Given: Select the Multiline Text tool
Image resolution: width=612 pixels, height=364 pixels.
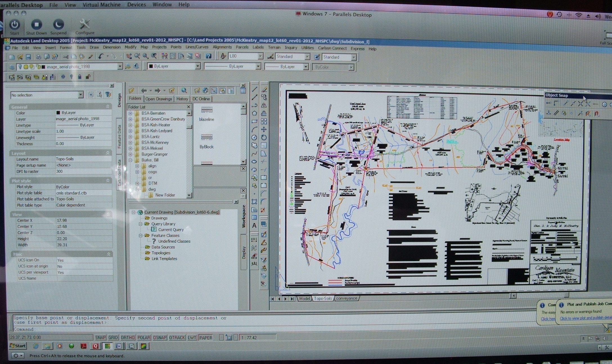Looking at the screenshot, I should [254, 225].
